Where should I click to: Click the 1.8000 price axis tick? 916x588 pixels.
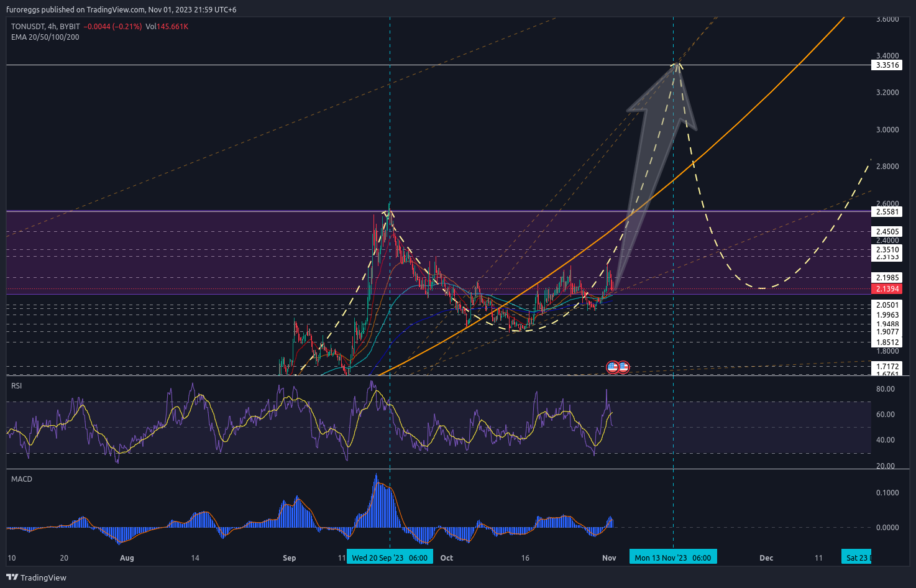tap(887, 351)
